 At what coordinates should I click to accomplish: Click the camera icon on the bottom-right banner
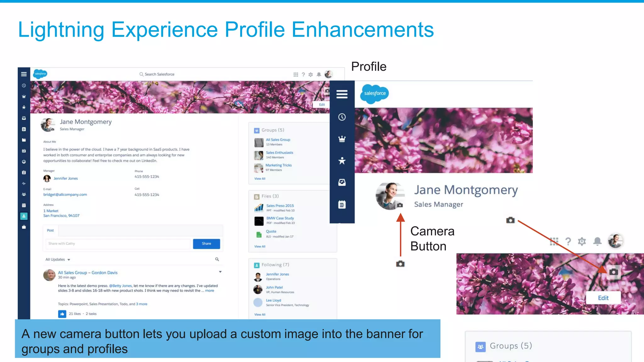613,272
